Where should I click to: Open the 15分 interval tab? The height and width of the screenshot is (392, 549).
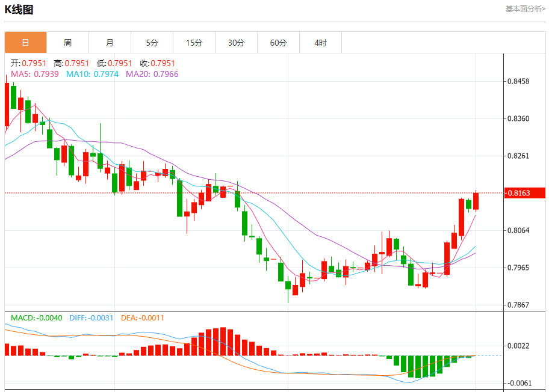pos(194,43)
